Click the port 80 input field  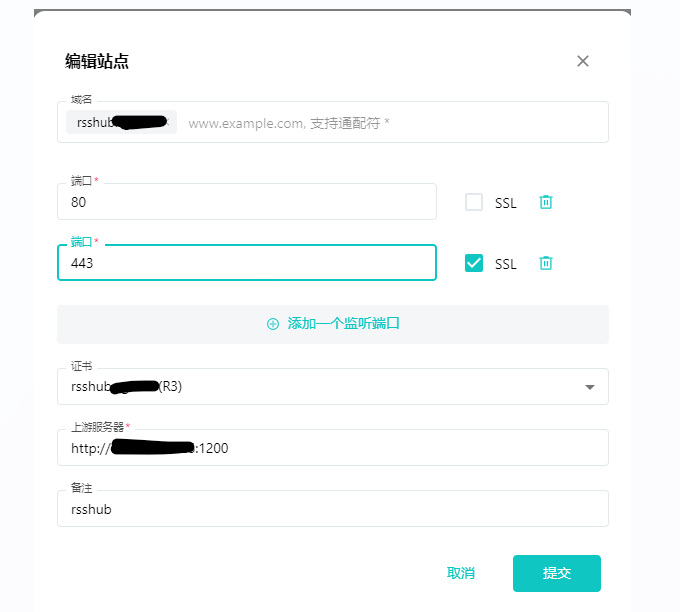click(x=247, y=202)
